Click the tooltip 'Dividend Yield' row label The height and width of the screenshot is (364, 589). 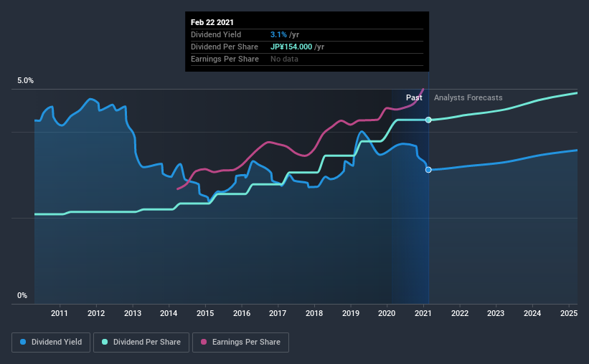[216, 34]
